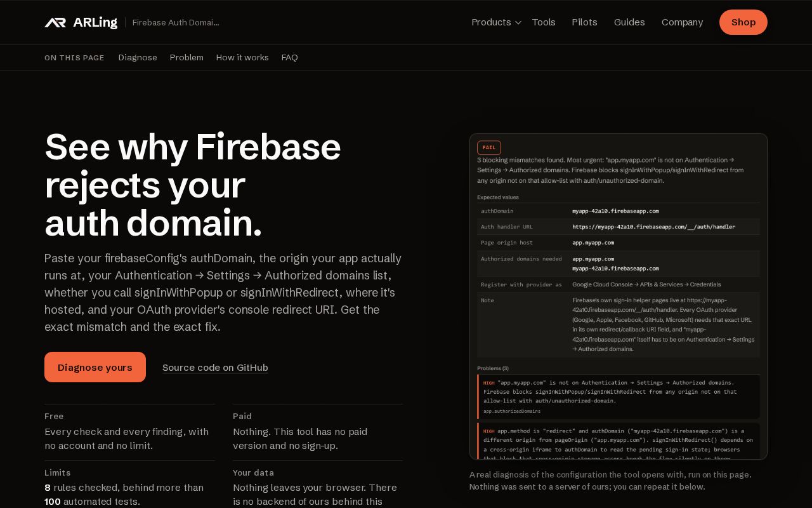Viewport: 812px width, 508px height.
Task: Open the Tools menu item
Action: (544, 22)
